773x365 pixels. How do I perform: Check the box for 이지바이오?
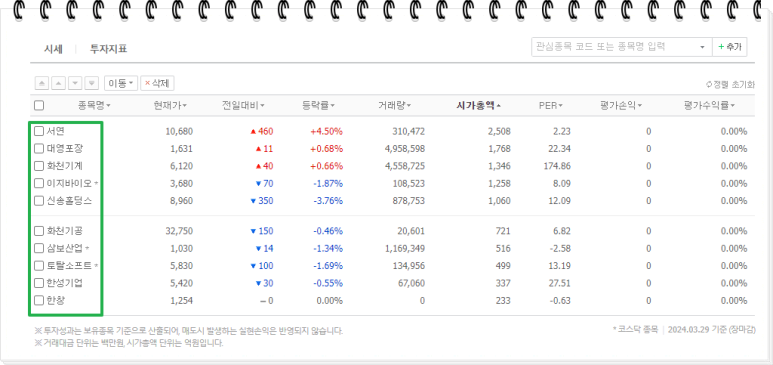[39, 183]
